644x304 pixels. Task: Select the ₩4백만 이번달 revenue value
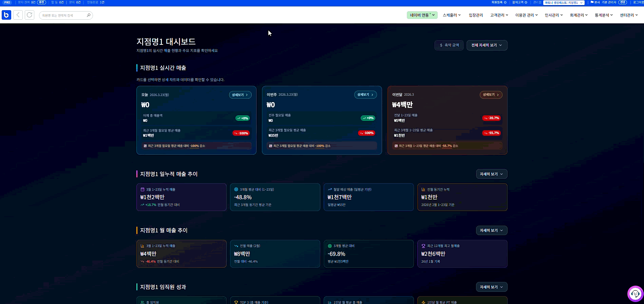[x=402, y=105]
